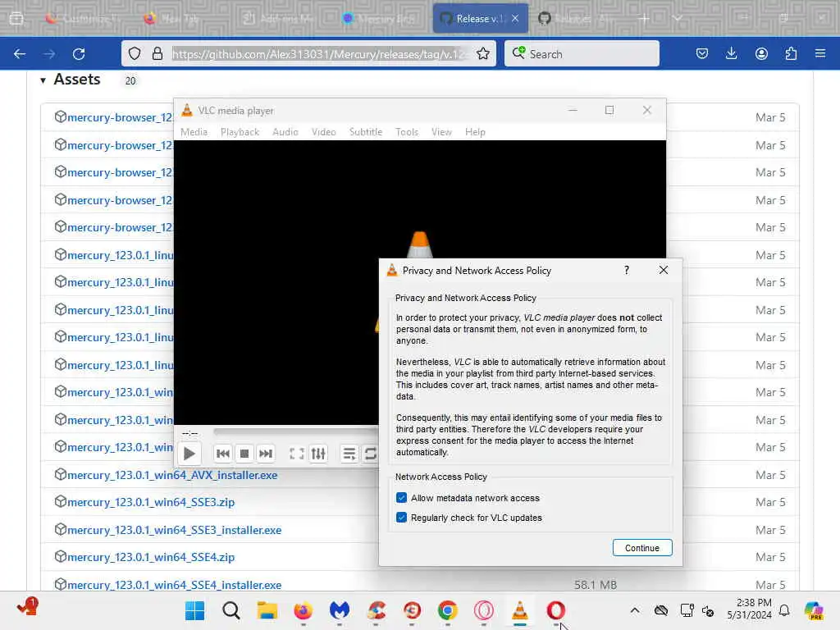
Task: Click the privacy dialog help question mark
Action: click(626, 270)
